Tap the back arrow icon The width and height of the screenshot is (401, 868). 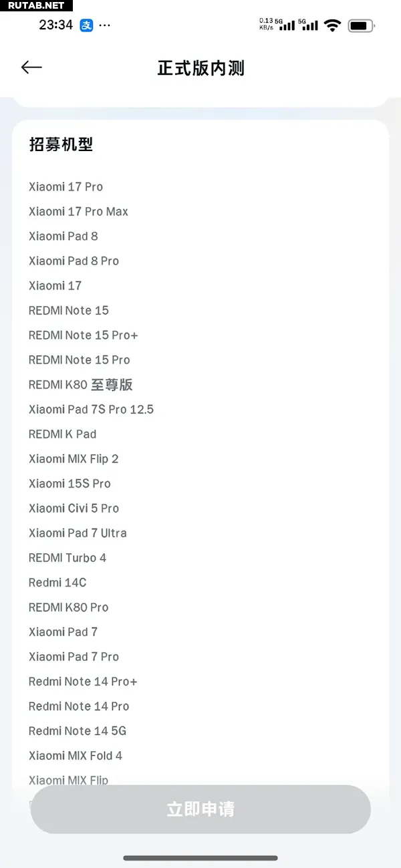pos(31,67)
